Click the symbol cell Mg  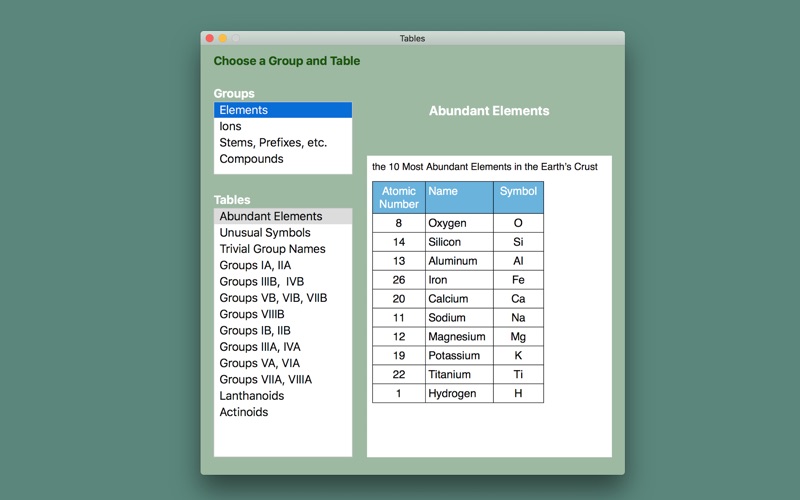click(518, 336)
